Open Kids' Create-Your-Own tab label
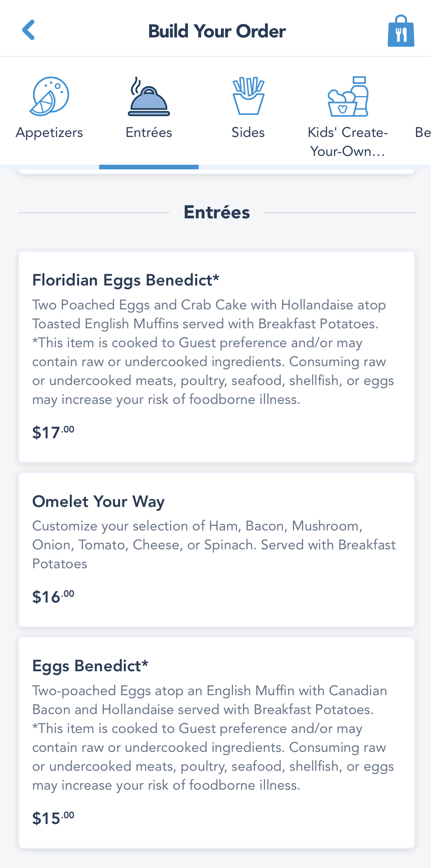Viewport: 431px width, 868px height. [348, 142]
